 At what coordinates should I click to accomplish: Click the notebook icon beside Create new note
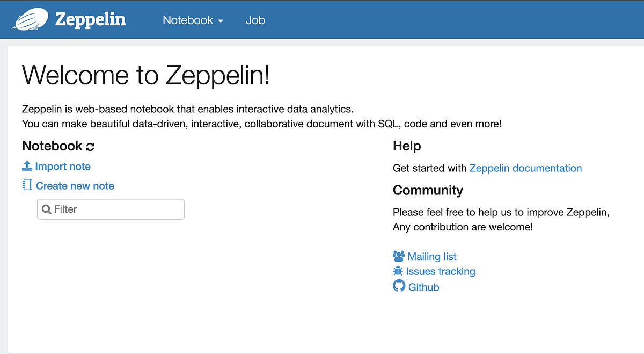27,185
